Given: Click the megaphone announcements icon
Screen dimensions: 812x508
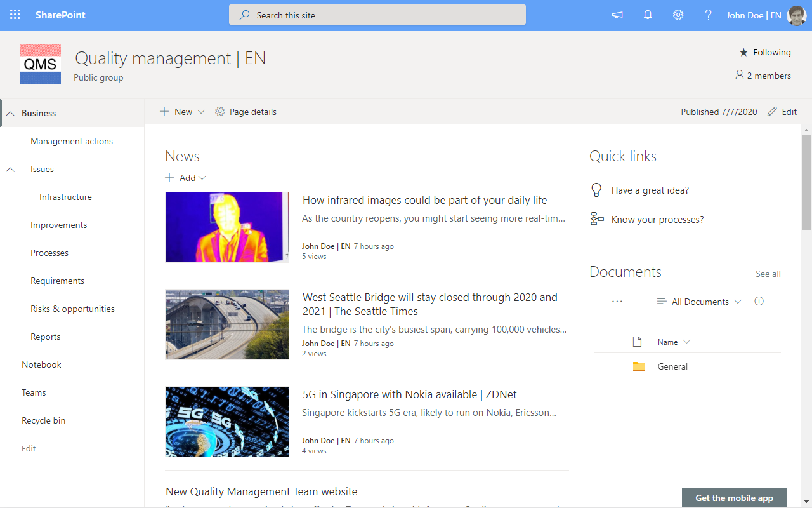Looking at the screenshot, I should (x=617, y=15).
